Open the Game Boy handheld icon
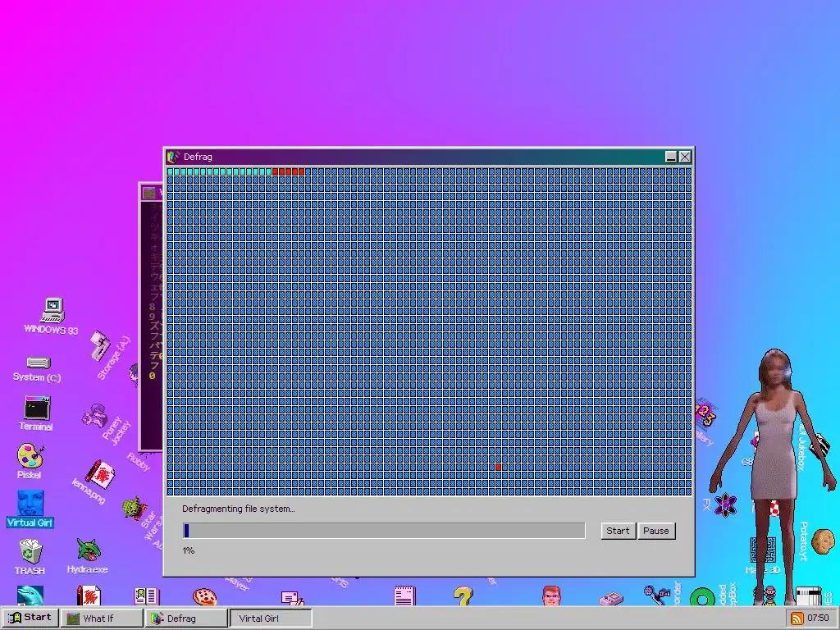 point(611,598)
